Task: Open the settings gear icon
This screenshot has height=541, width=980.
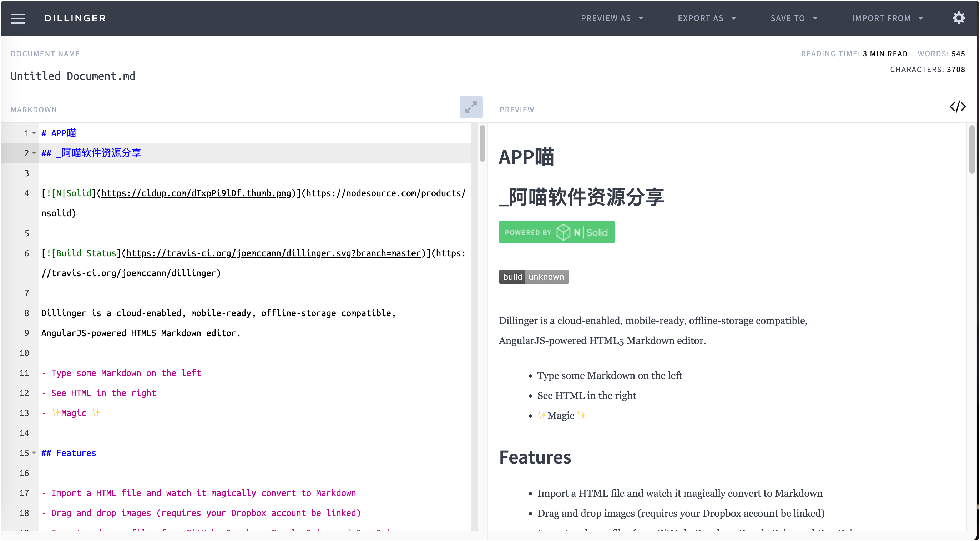Action: tap(959, 18)
